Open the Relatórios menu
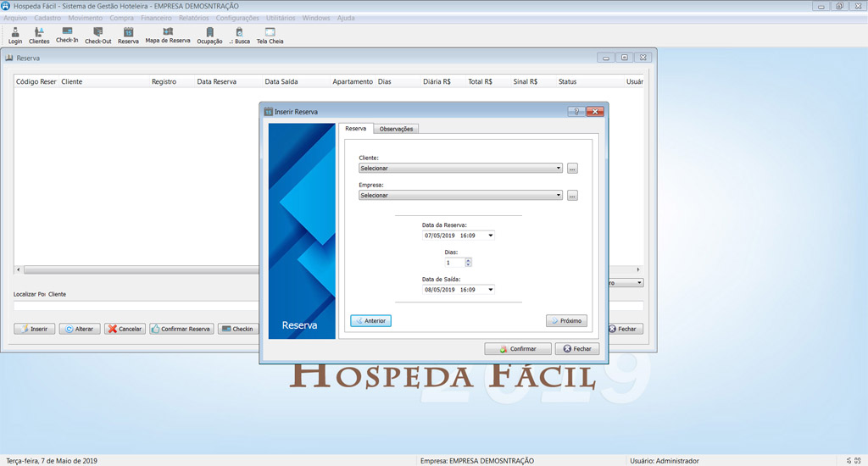Viewport: 868px width, 466px height. point(194,18)
